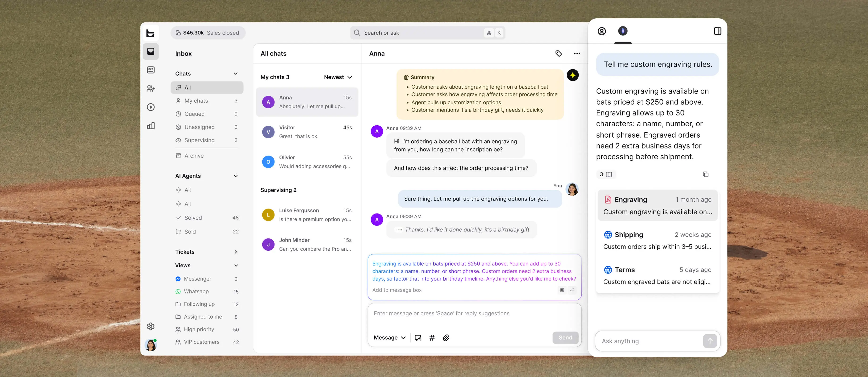
Task: Click the Search or ask field
Action: point(427,33)
